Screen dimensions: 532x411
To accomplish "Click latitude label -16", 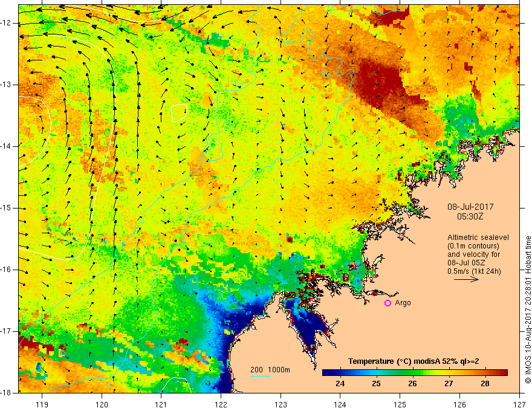I will [x=7, y=270].
